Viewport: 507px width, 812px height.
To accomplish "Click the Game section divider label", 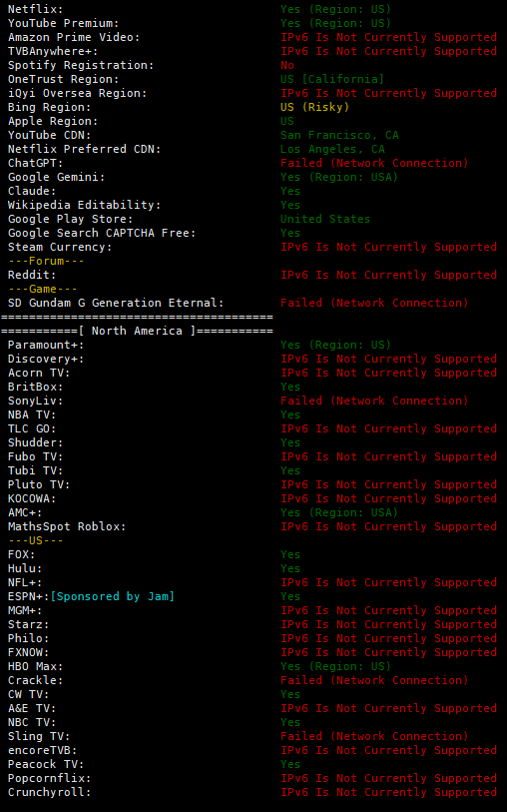I will tap(43, 289).
